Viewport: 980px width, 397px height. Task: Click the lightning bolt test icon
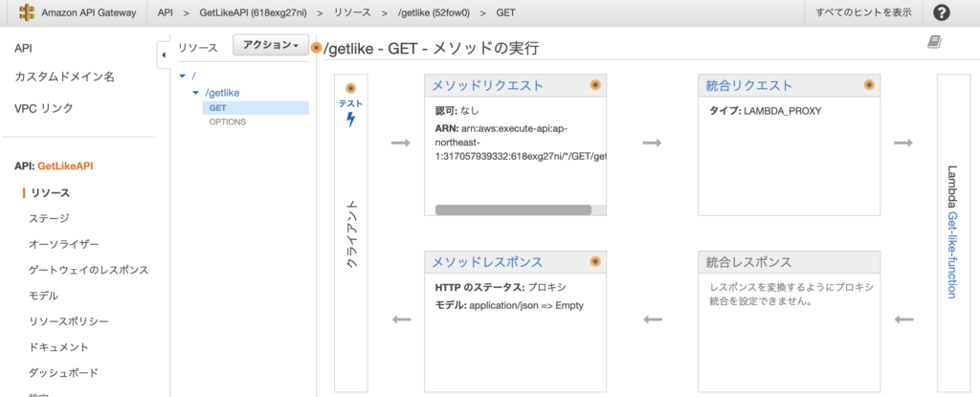click(350, 120)
